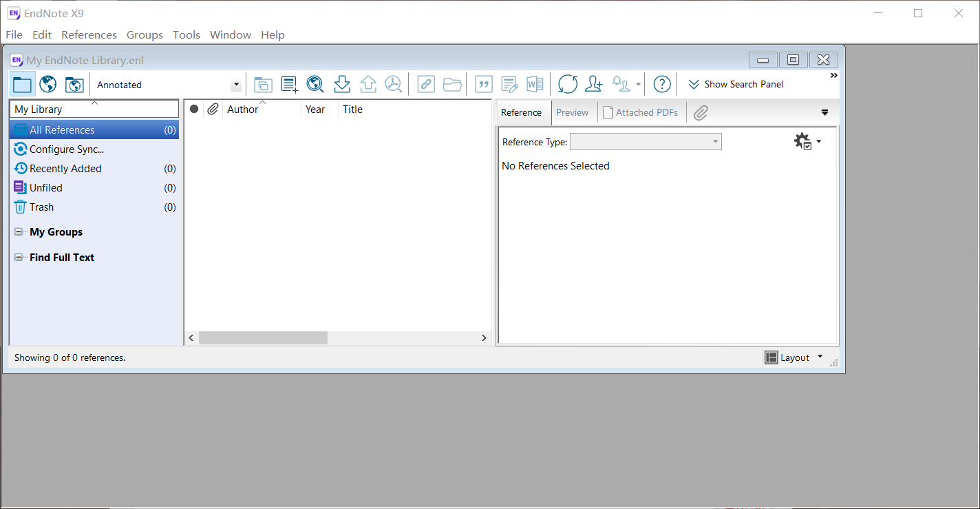
Task: Select Trash group
Action: [x=94, y=207]
